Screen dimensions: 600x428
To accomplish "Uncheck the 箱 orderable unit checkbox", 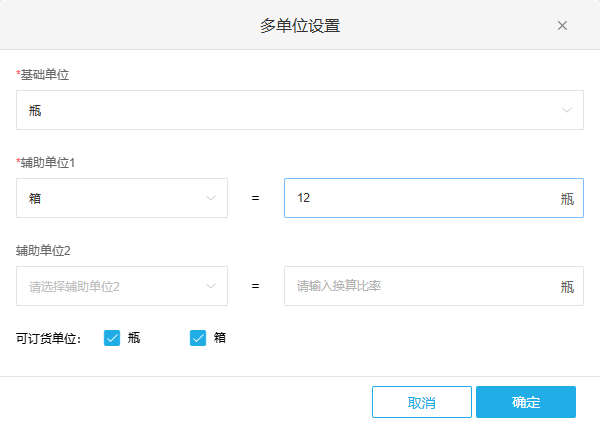I will point(198,338).
